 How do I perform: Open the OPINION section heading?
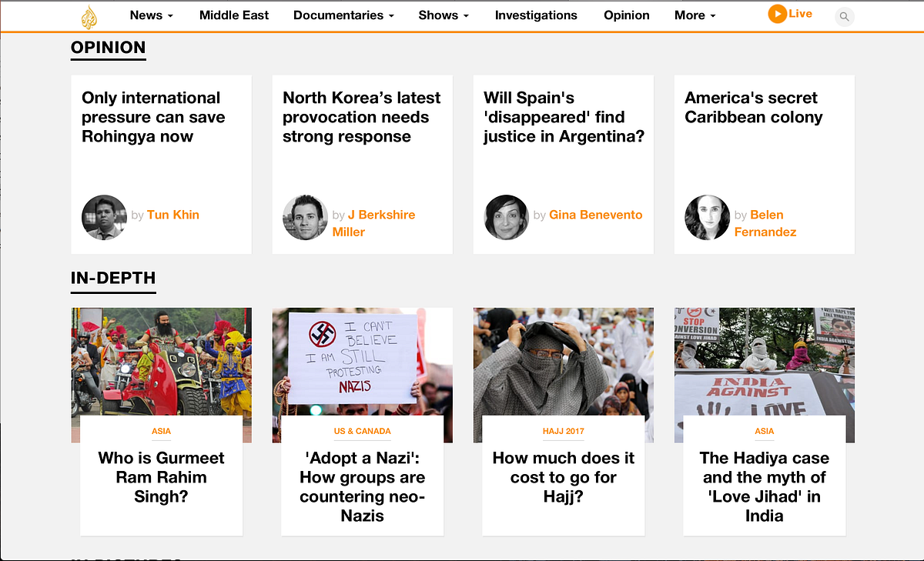pos(109,48)
